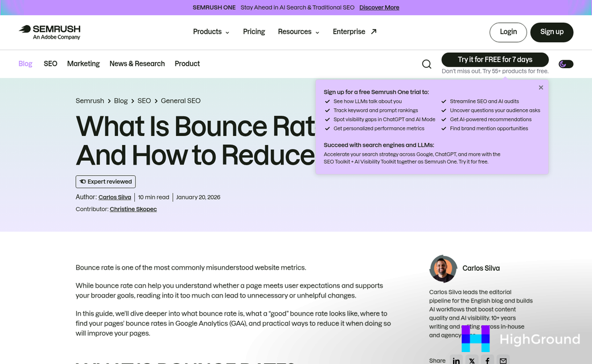This screenshot has height=364, width=592.
Task: Select the Marketing blog category
Action: pos(84,64)
